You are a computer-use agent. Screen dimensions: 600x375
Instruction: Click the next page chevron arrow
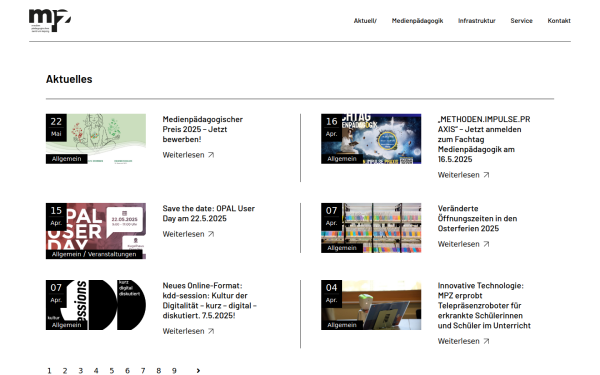pos(198,370)
